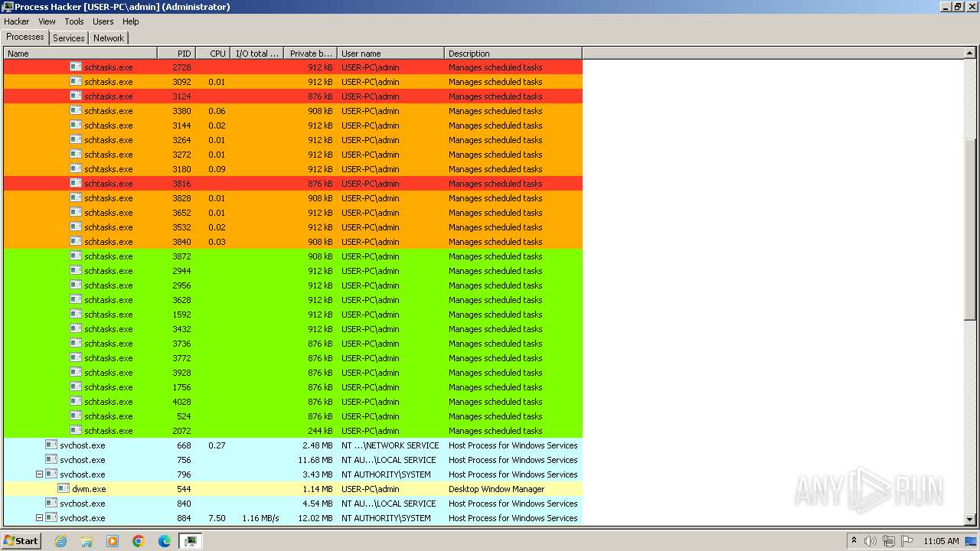The height and width of the screenshot is (551, 980).
Task: Sort by the I/O total column header
Action: point(256,54)
